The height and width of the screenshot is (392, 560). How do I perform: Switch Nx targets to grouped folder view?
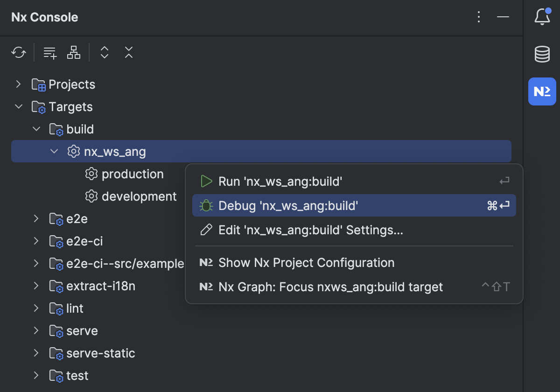click(x=73, y=52)
